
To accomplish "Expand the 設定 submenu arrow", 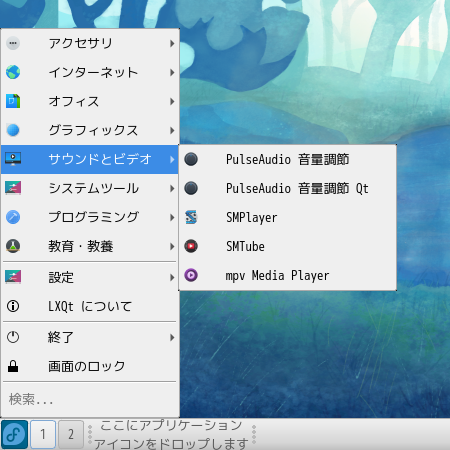I will tap(172, 277).
